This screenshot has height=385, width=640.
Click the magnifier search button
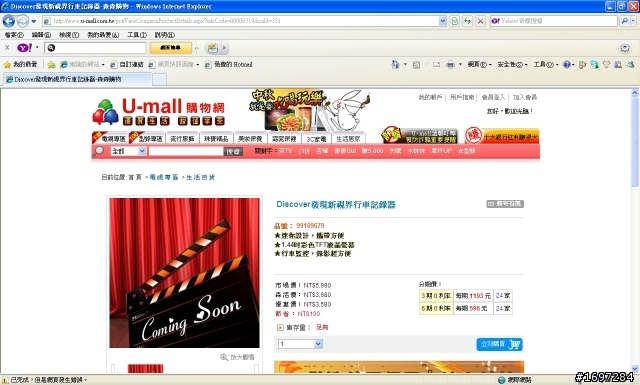pyautogui.click(x=624, y=21)
